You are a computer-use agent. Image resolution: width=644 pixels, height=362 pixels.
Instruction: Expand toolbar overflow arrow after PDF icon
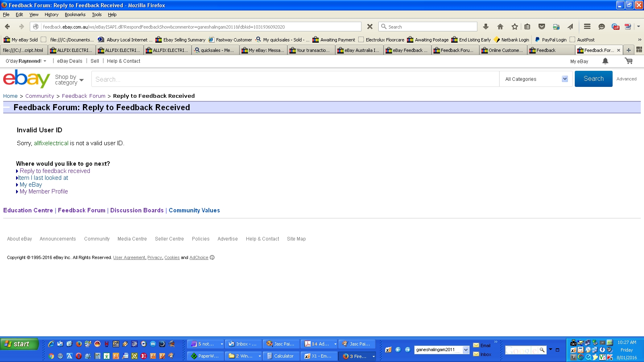pyautogui.click(x=638, y=27)
